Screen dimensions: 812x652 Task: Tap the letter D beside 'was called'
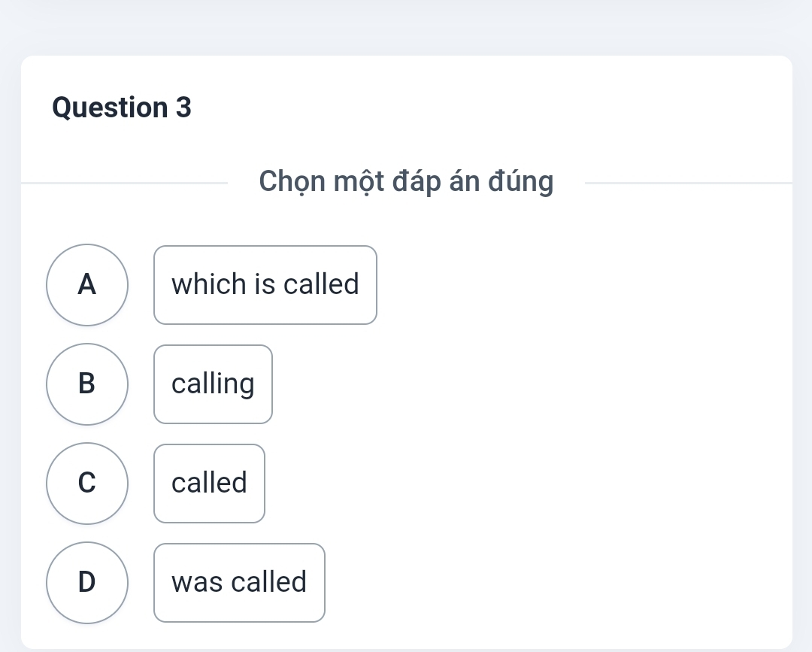click(x=87, y=583)
